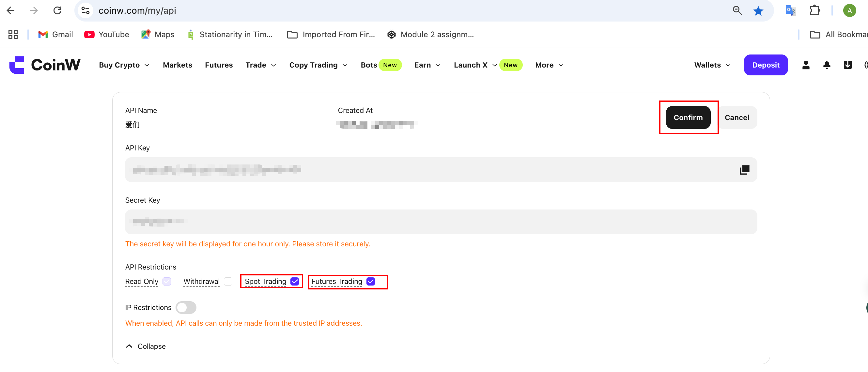This screenshot has height=372, width=868.
Task: Copy the API Key with copy icon
Action: pyautogui.click(x=744, y=170)
